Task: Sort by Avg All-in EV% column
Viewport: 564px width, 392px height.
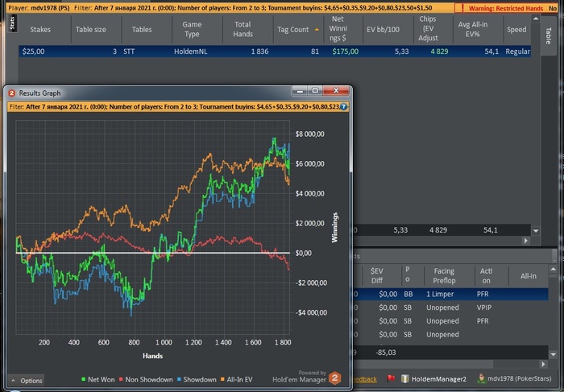Action: [x=473, y=30]
